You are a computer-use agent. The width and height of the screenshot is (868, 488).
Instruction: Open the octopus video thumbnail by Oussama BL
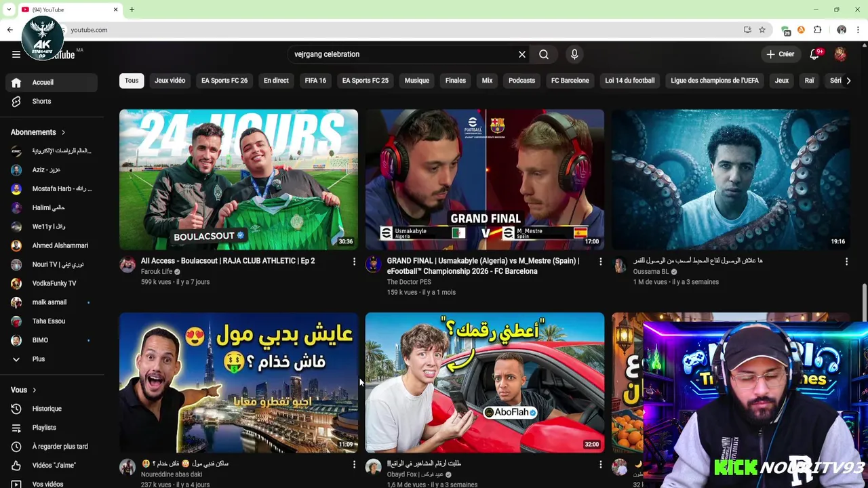pos(731,180)
